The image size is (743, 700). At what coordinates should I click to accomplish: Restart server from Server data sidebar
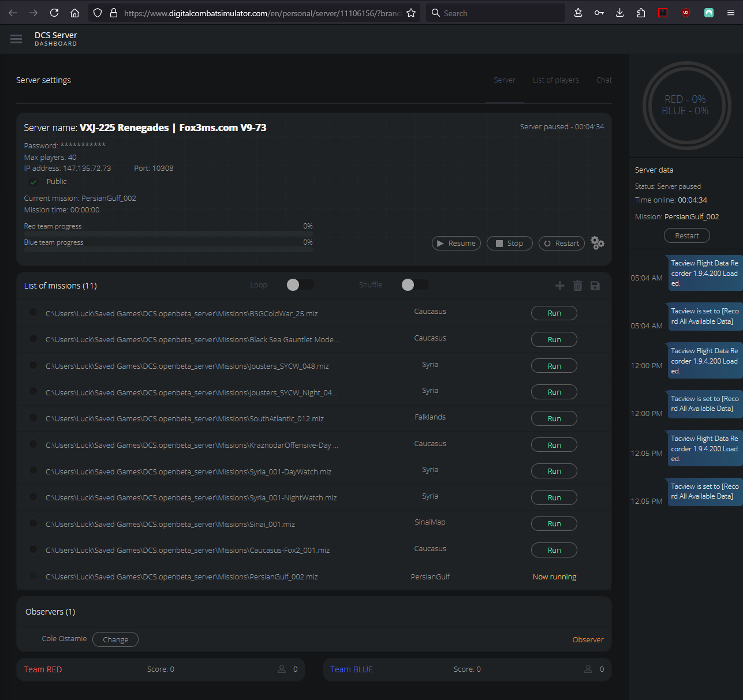click(x=687, y=235)
